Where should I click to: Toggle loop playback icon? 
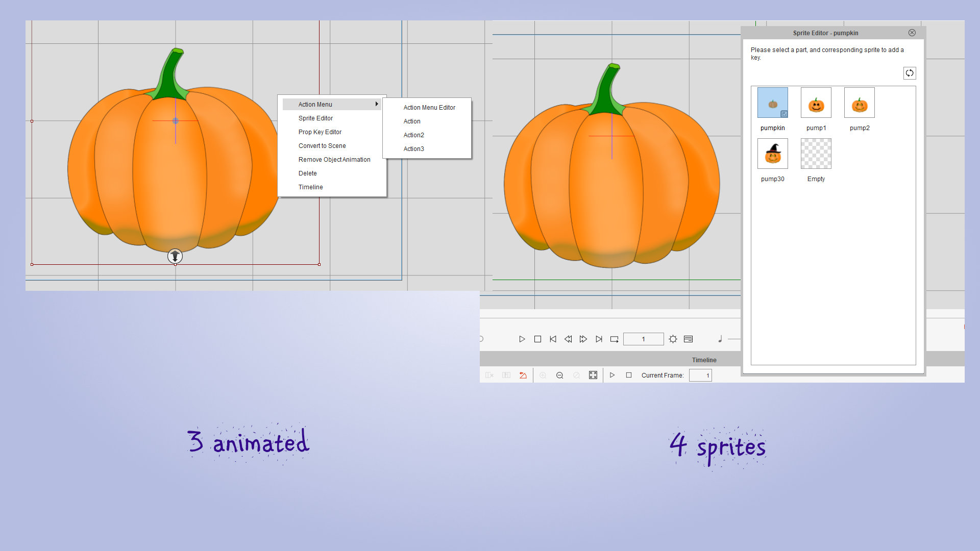pyautogui.click(x=615, y=339)
